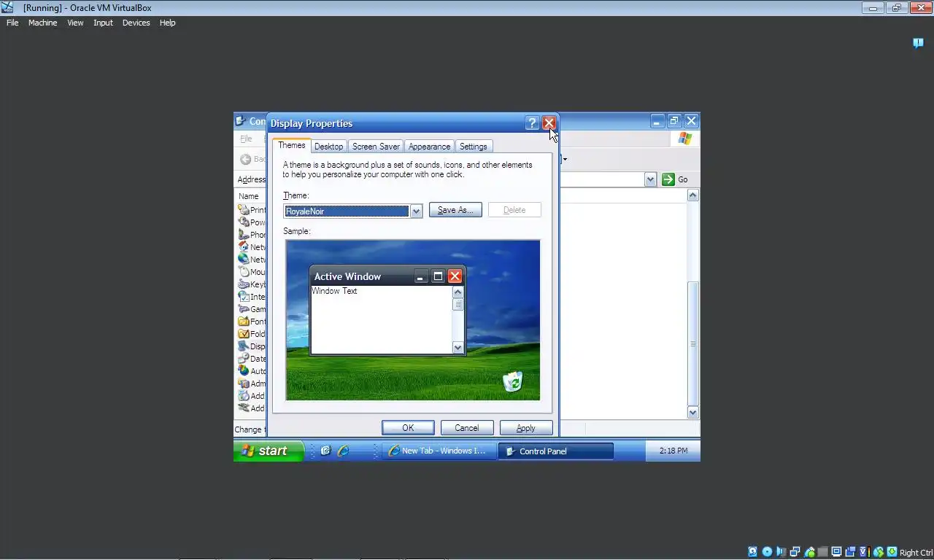Click the Control Panel scrollbar down arrow
The height and width of the screenshot is (560, 934).
[693, 412]
